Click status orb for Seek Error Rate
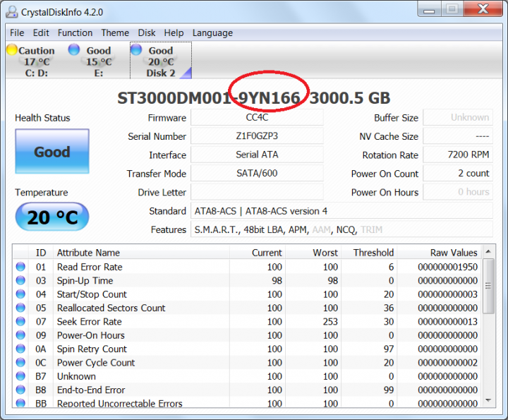Image resolution: width=508 pixels, height=420 pixels. [20, 321]
